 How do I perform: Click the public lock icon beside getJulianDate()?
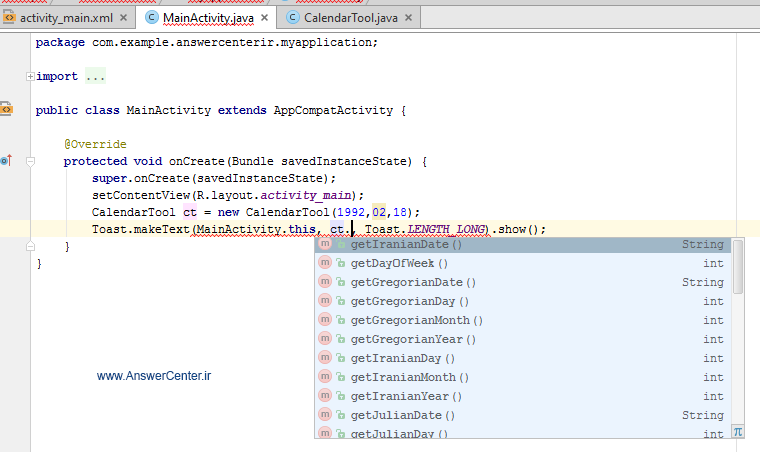[341, 415]
